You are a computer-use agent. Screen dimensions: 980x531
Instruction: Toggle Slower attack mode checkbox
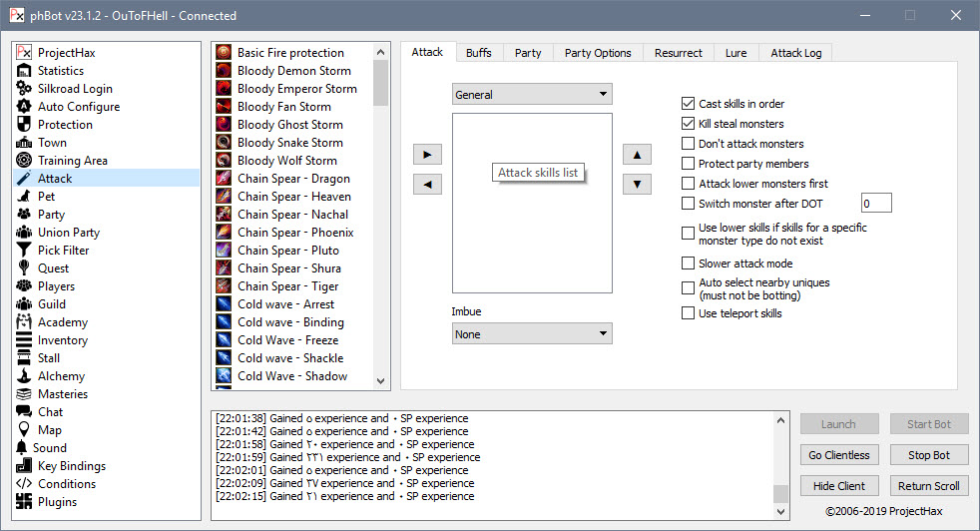[688, 264]
